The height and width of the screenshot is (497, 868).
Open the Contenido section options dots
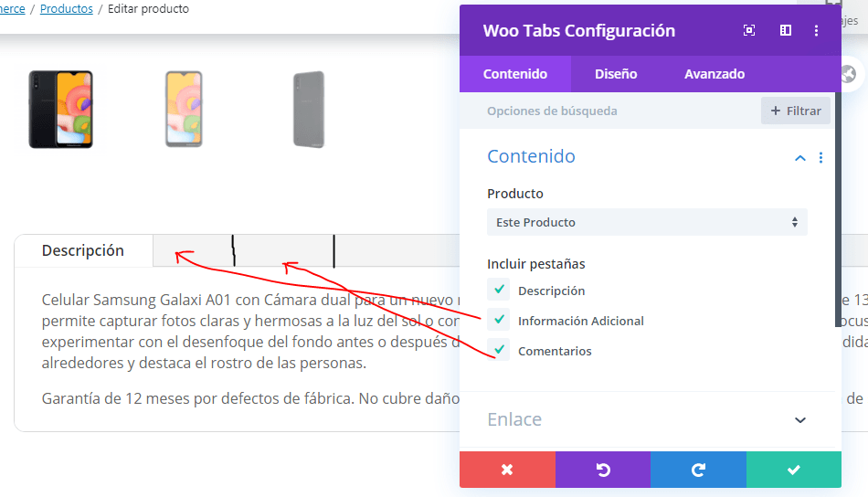click(821, 158)
